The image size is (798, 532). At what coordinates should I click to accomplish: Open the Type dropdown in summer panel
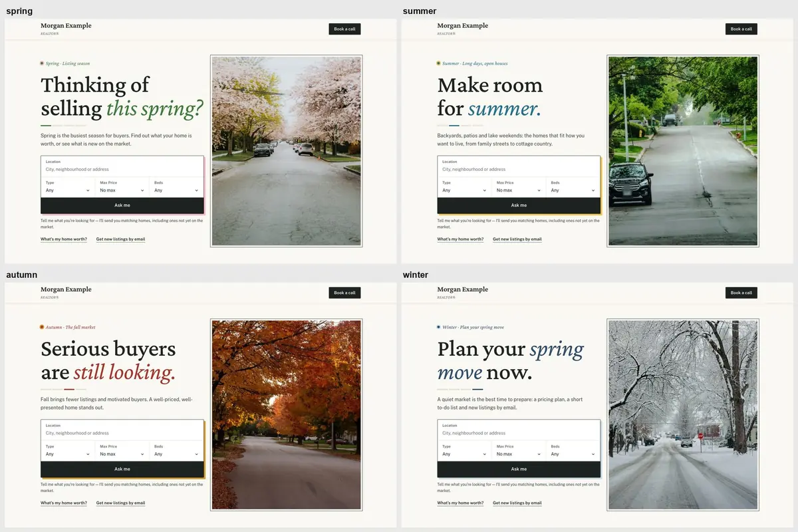(464, 187)
